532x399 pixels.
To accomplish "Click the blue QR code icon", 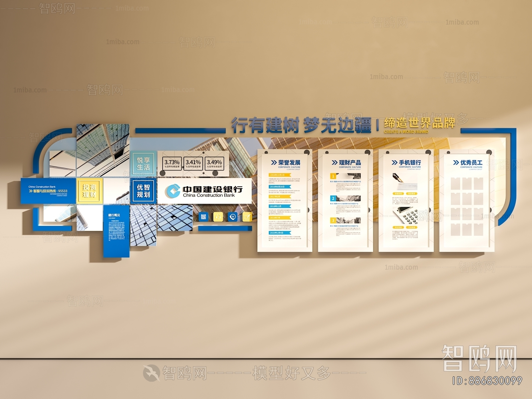I will 203,217.
